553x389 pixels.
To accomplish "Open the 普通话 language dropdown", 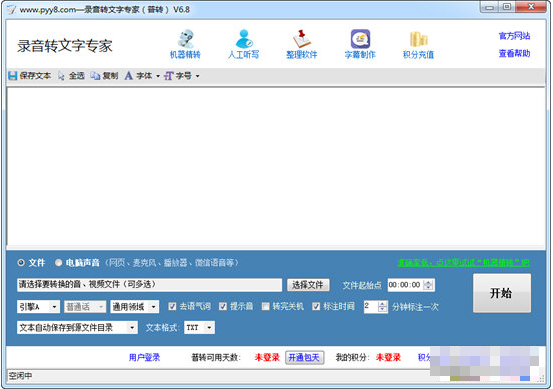I will pyautogui.click(x=85, y=307).
